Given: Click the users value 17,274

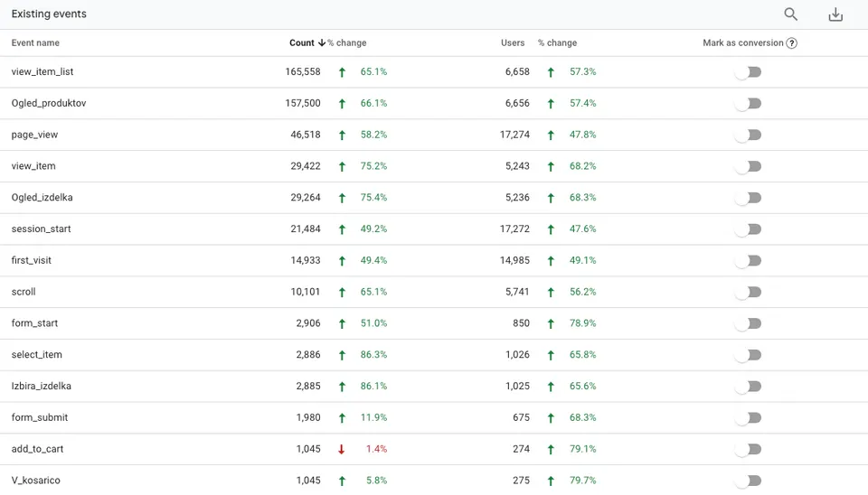Looking at the screenshot, I should (514, 135).
